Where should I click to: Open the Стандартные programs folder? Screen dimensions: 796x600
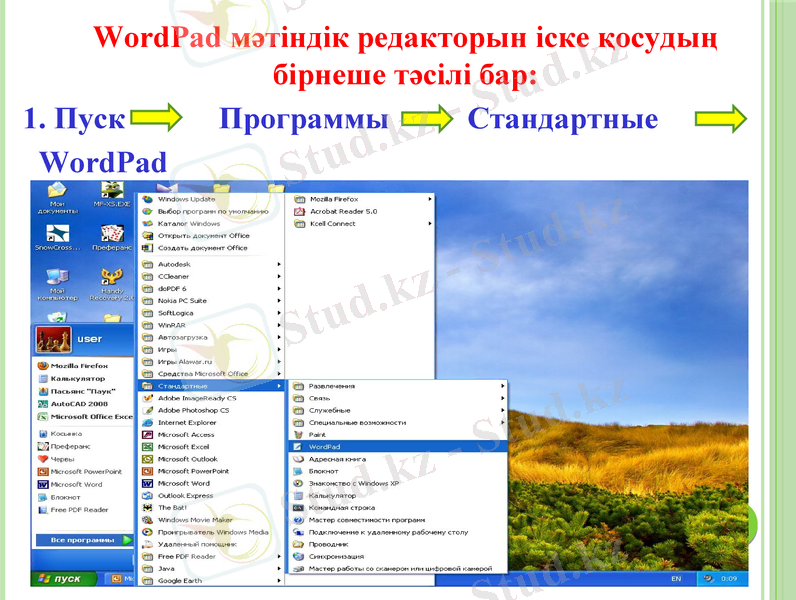click(x=211, y=386)
